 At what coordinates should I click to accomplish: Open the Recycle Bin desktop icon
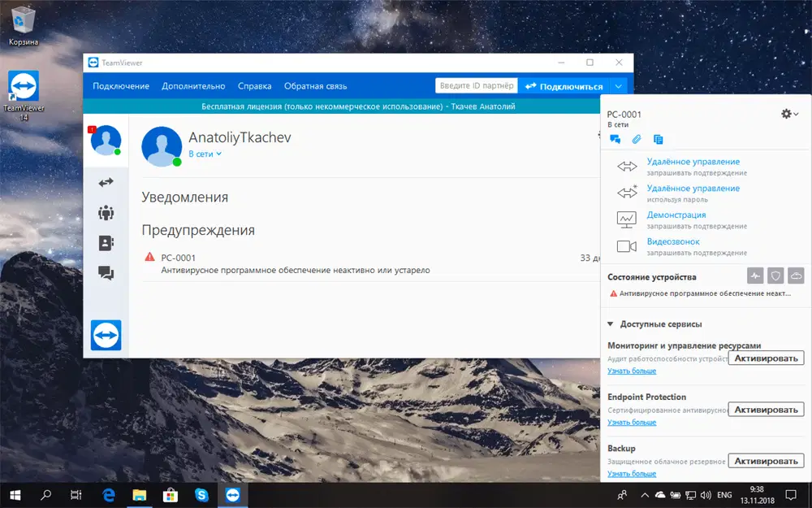23,26
